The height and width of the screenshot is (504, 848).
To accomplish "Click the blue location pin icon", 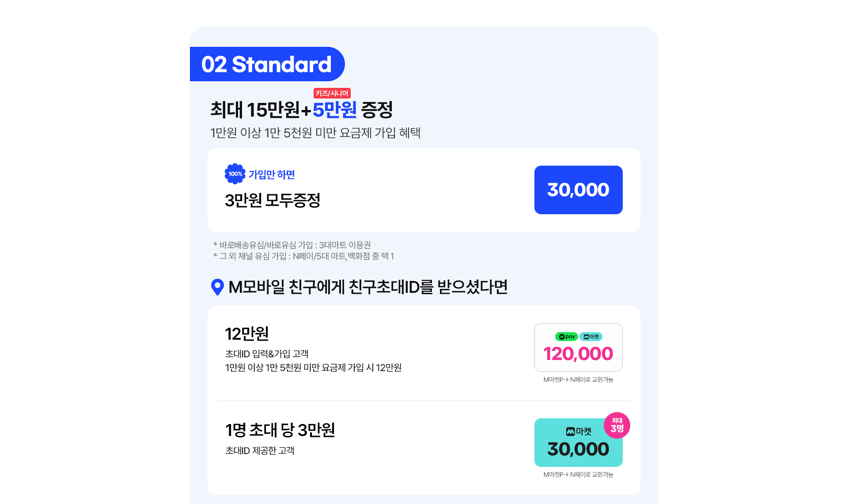I will point(217,287).
